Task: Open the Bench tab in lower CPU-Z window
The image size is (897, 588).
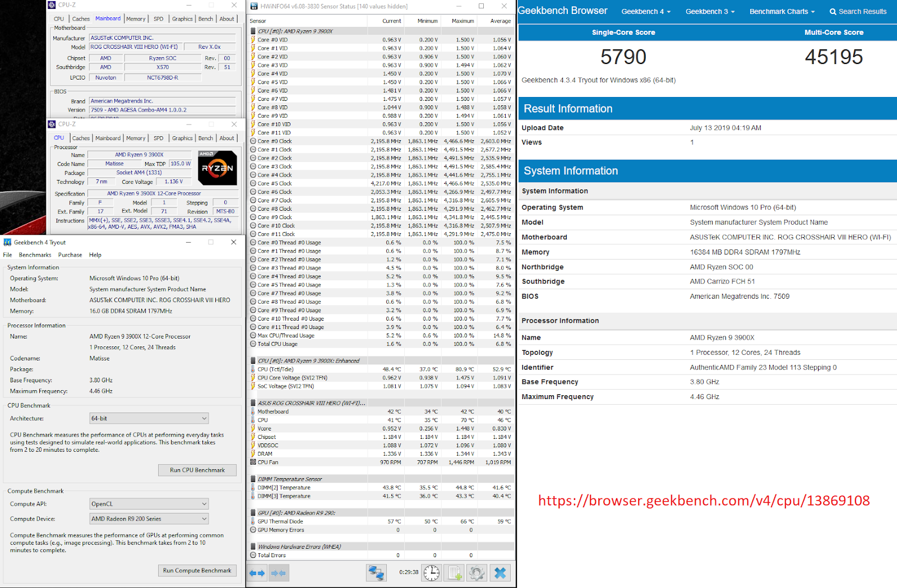Action: tap(206, 138)
